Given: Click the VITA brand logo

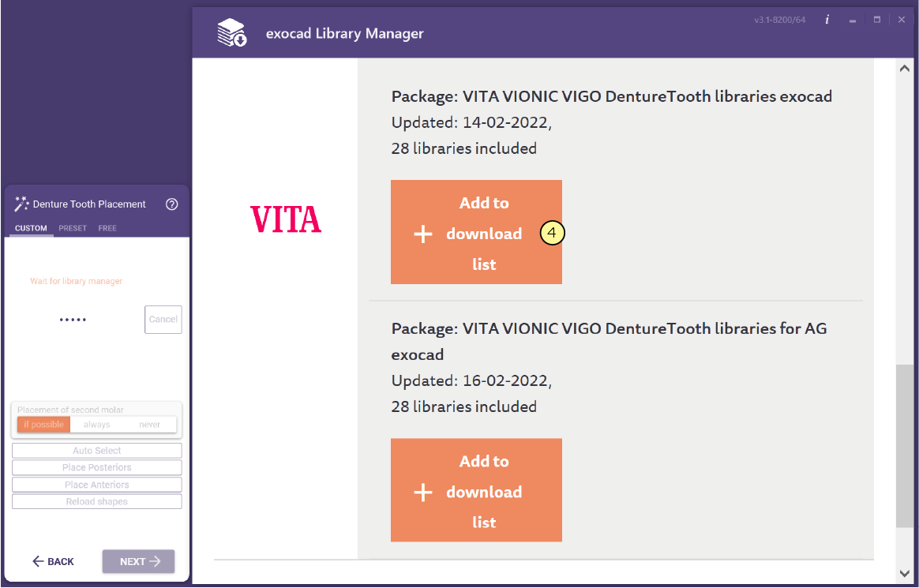Looking at the screenshot, I should (x=286, y=219).
